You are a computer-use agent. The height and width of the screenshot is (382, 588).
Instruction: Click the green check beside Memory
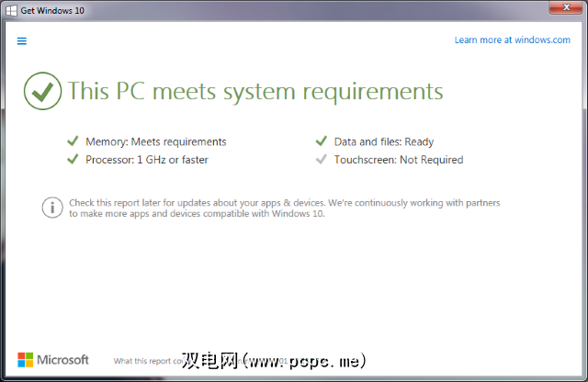click(73, 141)
